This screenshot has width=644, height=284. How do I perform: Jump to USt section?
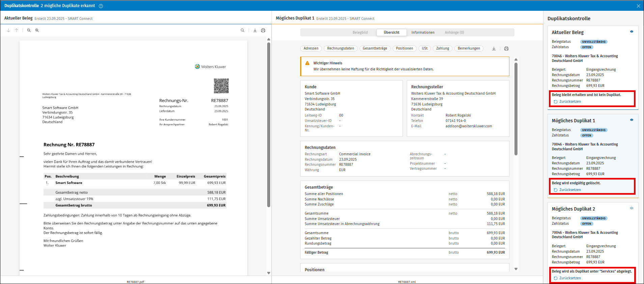(424, 49)
